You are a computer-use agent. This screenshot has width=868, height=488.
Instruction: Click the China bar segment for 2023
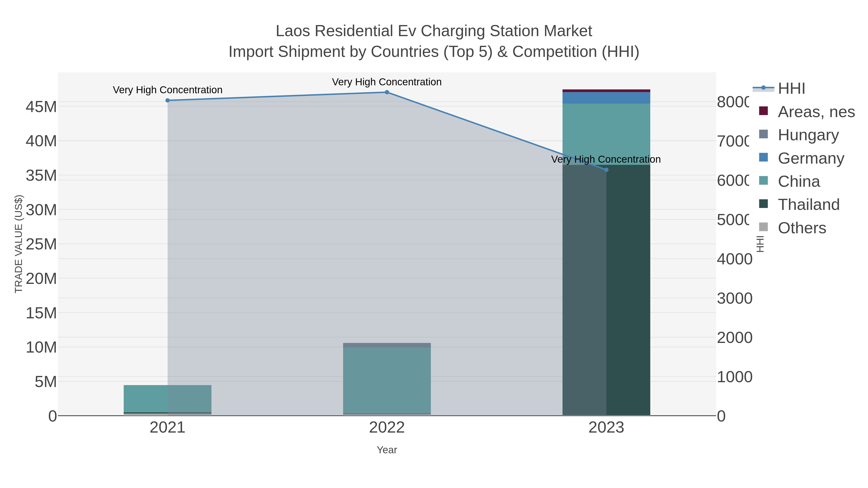pos(606,134)
